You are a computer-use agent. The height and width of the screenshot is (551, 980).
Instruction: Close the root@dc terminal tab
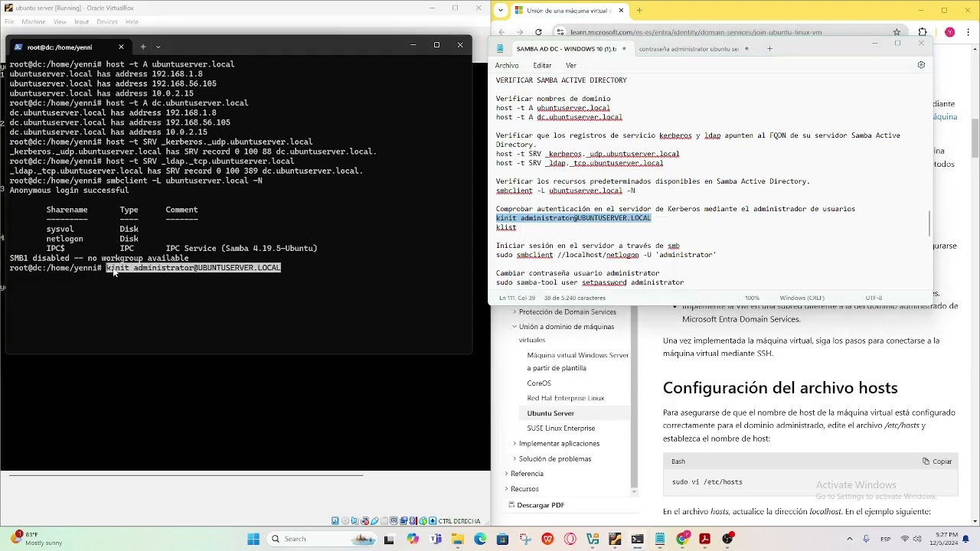tap(121, 47)
